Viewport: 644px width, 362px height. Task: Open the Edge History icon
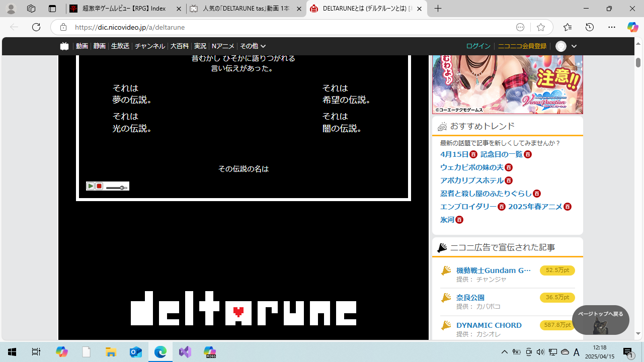coord(590,27)
